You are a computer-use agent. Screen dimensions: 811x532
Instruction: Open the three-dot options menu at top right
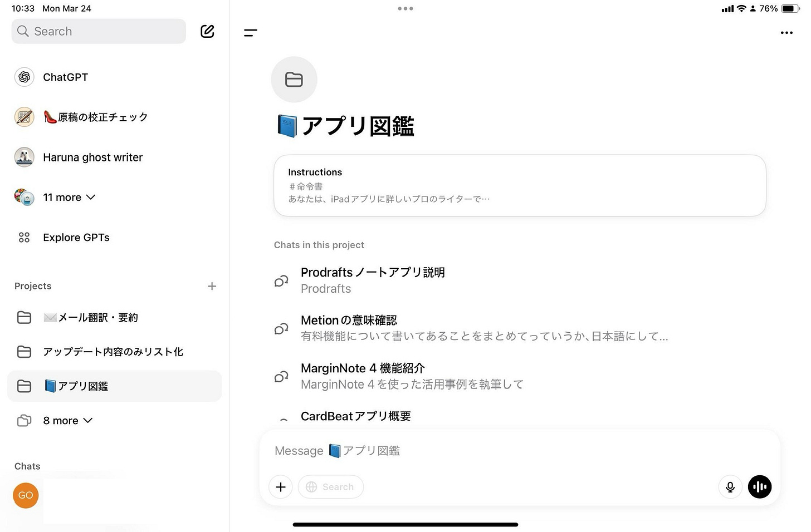786,33
